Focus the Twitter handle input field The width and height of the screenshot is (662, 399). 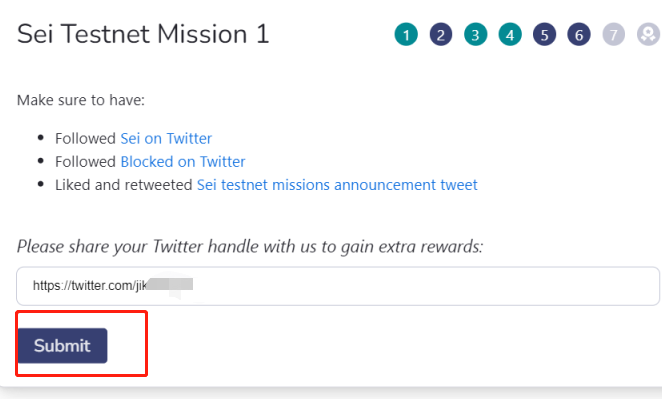[338, 286]
